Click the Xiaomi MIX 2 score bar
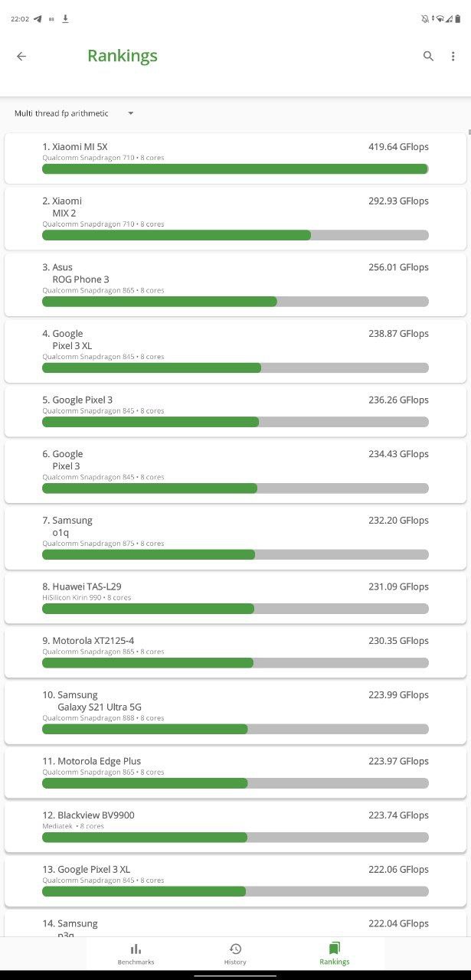 [235, 235]
